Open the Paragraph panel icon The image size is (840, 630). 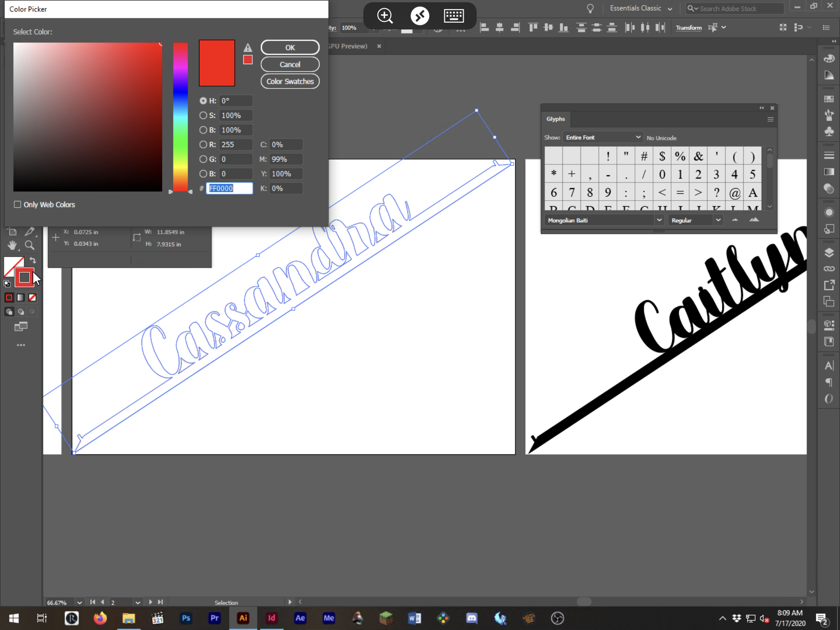pos(829,382)
